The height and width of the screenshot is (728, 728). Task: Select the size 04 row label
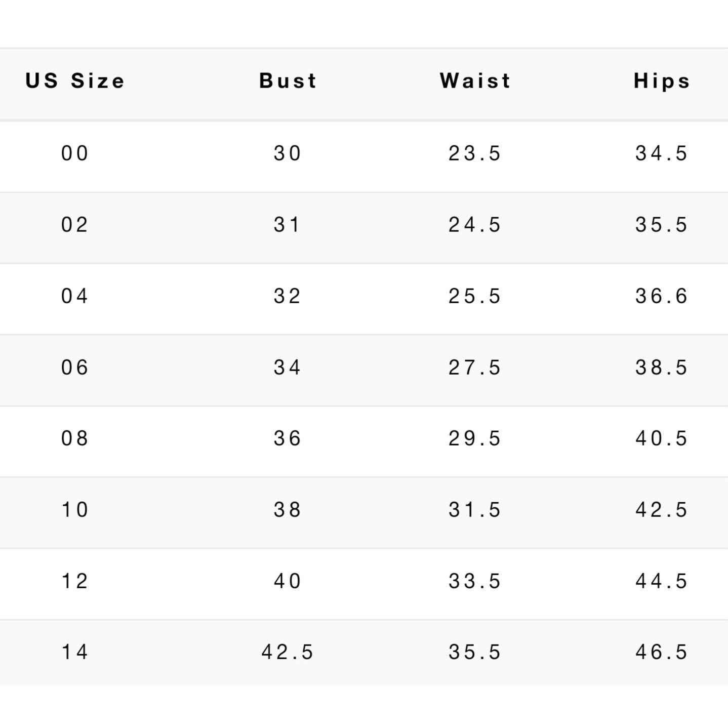pyautogui.click(x=75, y=296)
